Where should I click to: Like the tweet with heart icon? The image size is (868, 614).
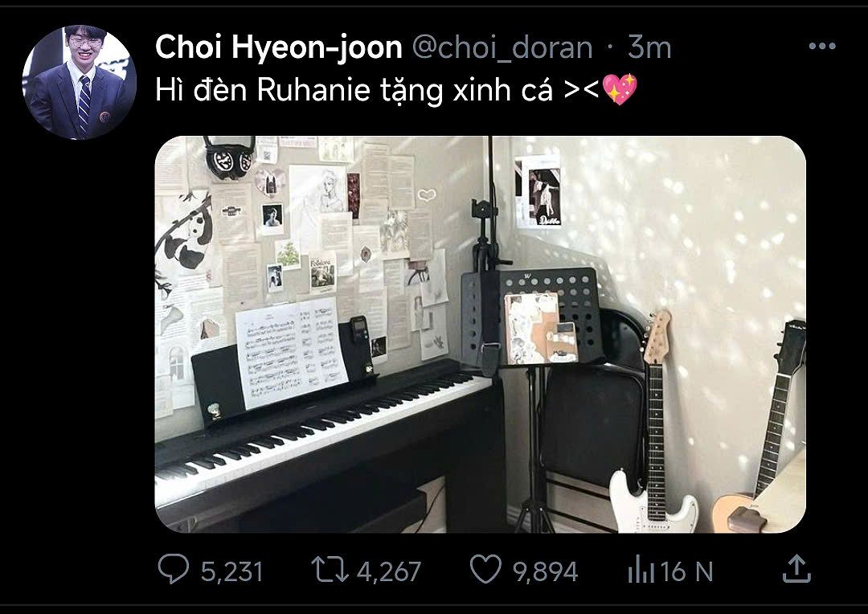pos(485,569)
